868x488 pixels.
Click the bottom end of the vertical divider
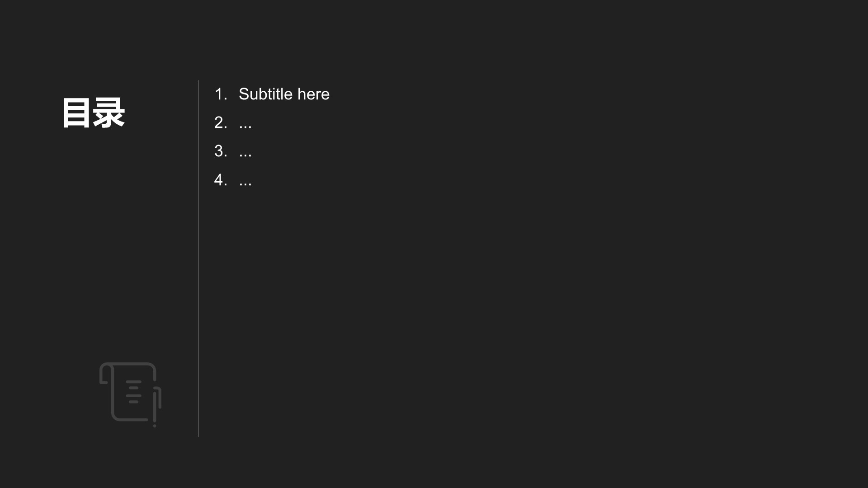click(x=198, y=435)
